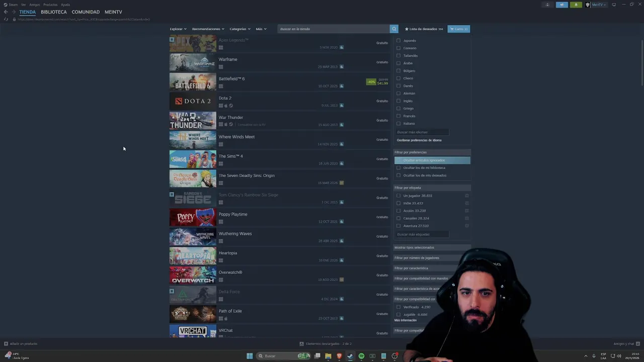The height and width of the screenshot is (362, 644).
Task: Check the Japonés language filter
Action: coord(398,41)
